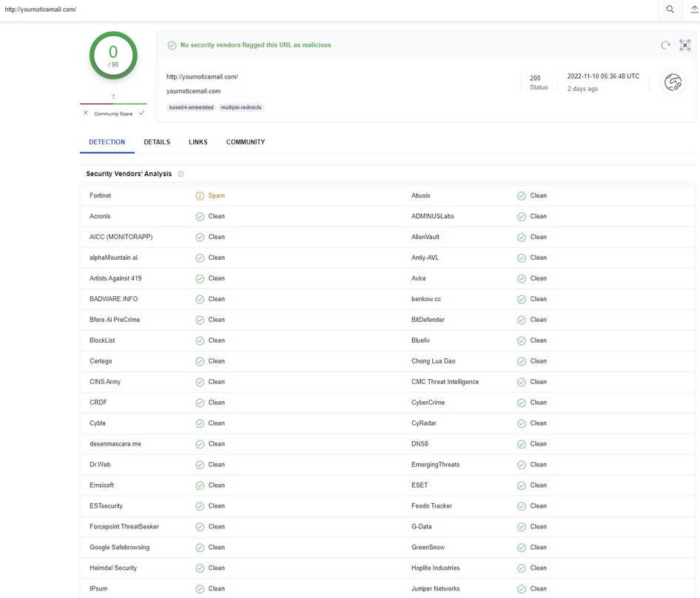Click the 0 / 90 detection score circle
This screenshot has width=700, height=598.
[113, 56]
